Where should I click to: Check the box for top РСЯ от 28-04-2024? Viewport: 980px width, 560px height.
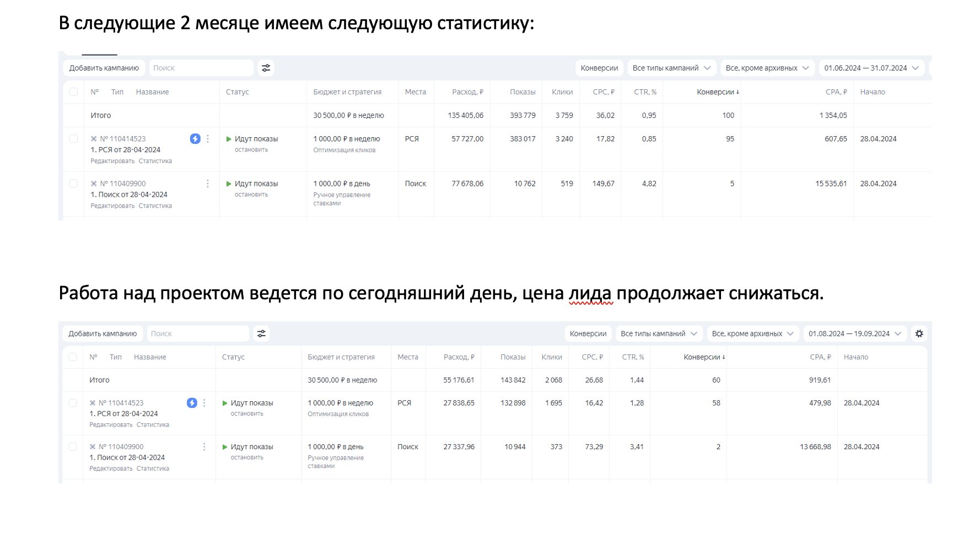73,139
